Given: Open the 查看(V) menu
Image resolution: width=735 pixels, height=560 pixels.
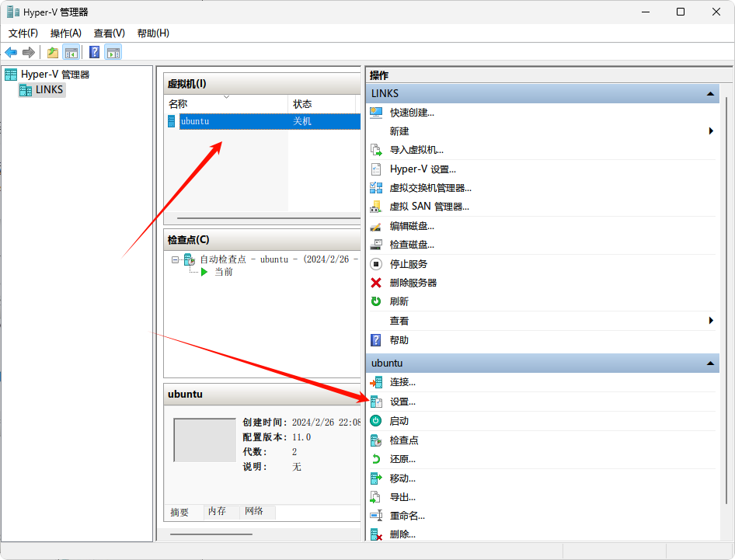Looking at the screenshot, I should [x=110, y=33].
